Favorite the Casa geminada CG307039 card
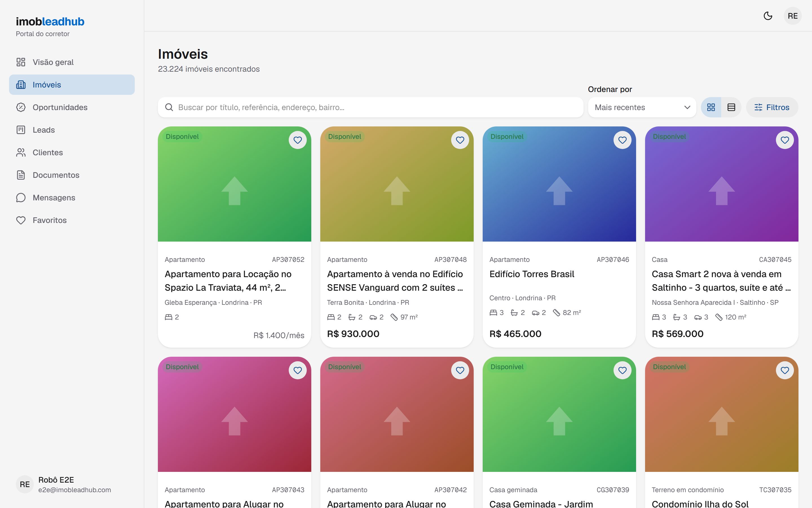812x508 pixels. 623,370
